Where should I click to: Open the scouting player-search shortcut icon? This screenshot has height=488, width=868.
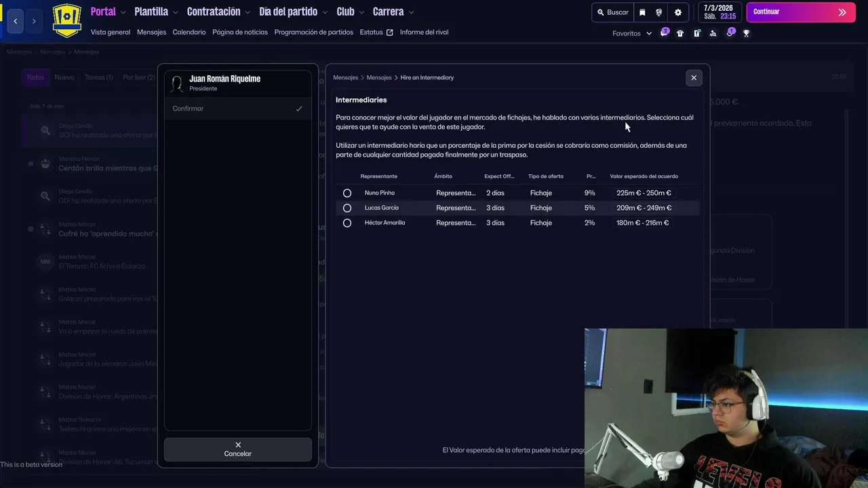[x=713, y=33]
